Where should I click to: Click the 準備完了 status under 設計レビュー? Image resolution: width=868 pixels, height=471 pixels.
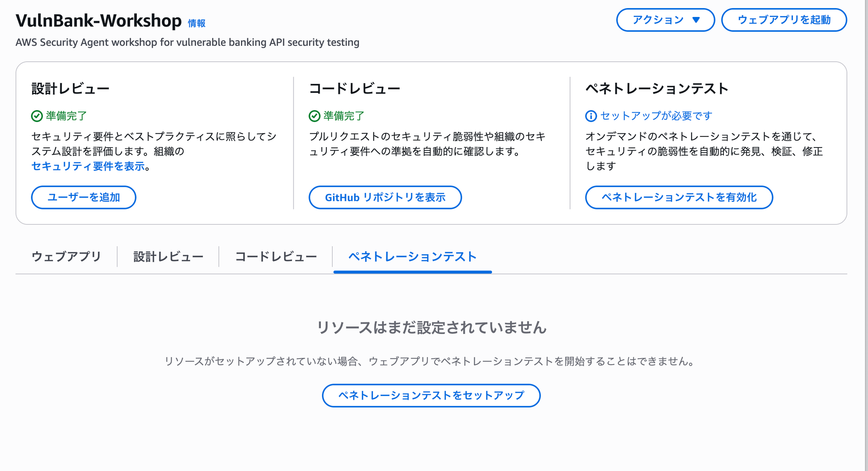(x=66, y=116)
